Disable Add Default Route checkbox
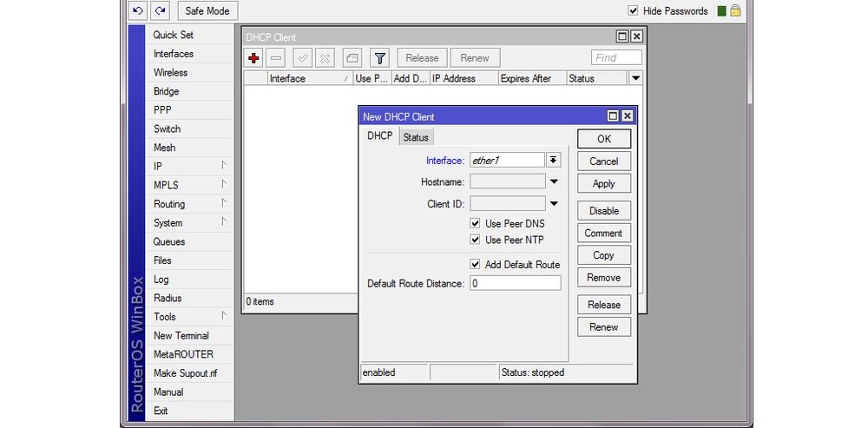The image size is (868, 428). pyautogui.click(x=475, y=264)
